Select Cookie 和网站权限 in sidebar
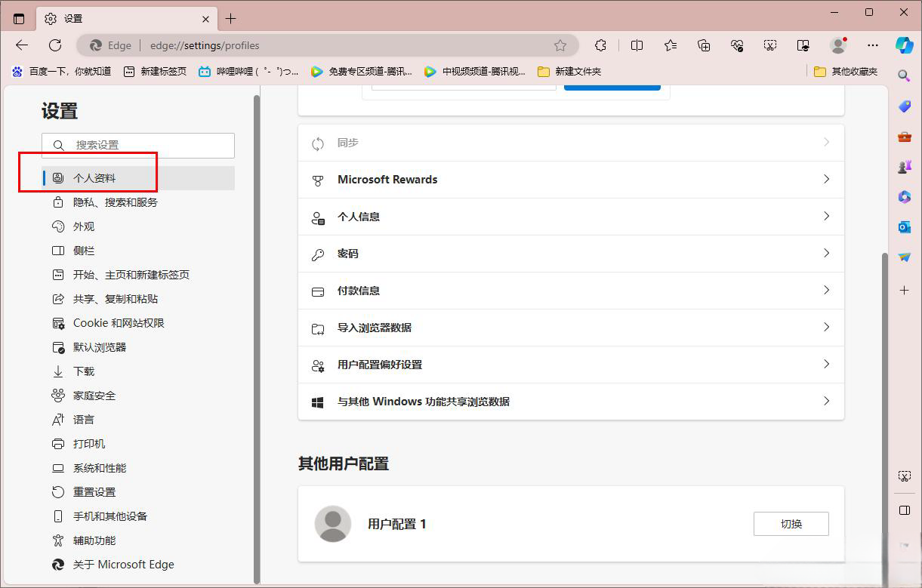 pyautogui.click(x=138, y=323)
